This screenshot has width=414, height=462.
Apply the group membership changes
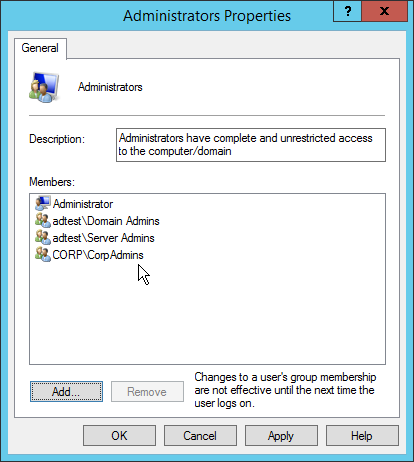[x=281, y=435]
